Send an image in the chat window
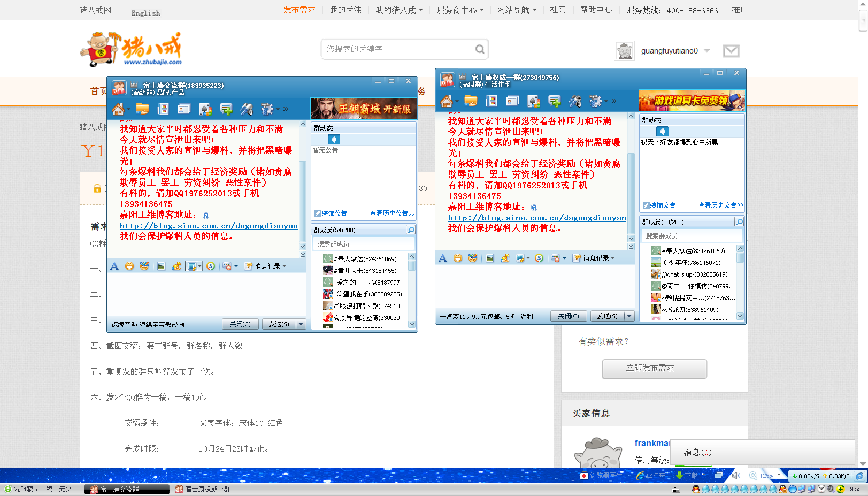Image resolution: width=868 pixels, height=496 pixels. [x=162, y=266]
